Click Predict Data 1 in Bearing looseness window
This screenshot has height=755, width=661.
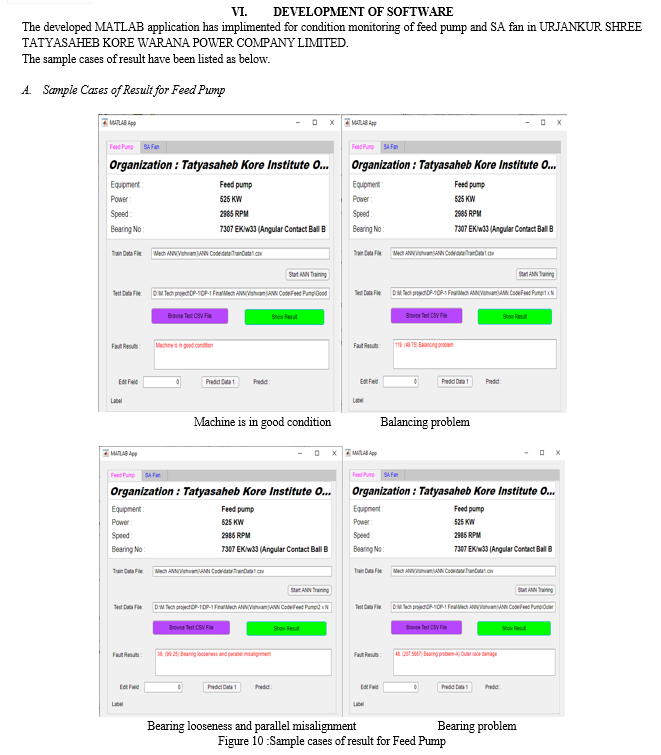(222, 687)
